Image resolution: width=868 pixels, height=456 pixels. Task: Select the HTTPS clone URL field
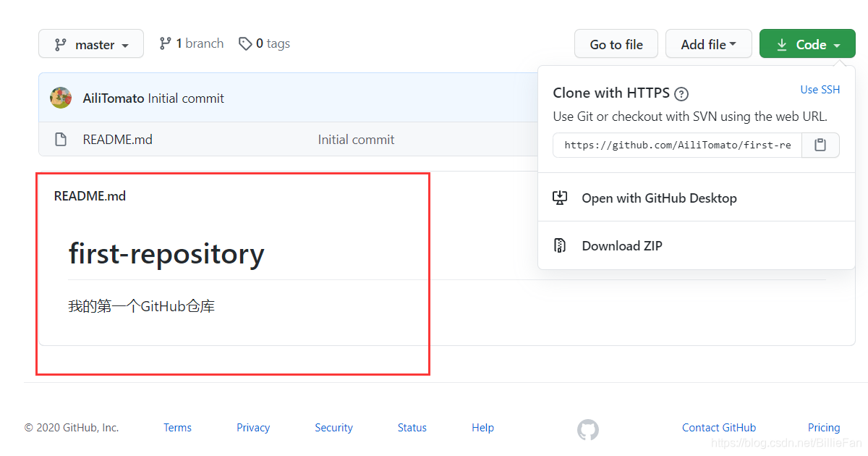678,145
